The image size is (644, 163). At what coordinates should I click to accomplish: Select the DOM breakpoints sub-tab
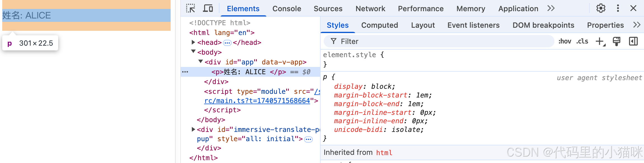point(543,25)
